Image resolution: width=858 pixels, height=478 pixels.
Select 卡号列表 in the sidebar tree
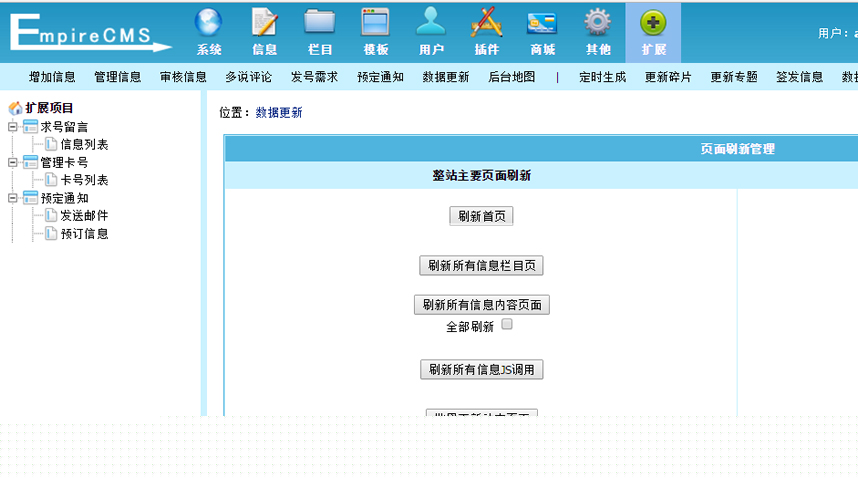(84, 180)
